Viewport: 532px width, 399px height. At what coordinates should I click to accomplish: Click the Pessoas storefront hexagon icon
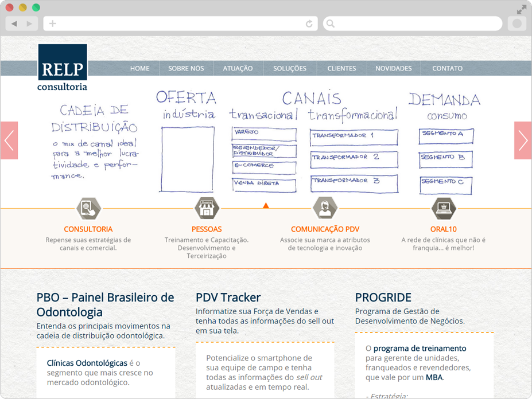pos(207,208)
